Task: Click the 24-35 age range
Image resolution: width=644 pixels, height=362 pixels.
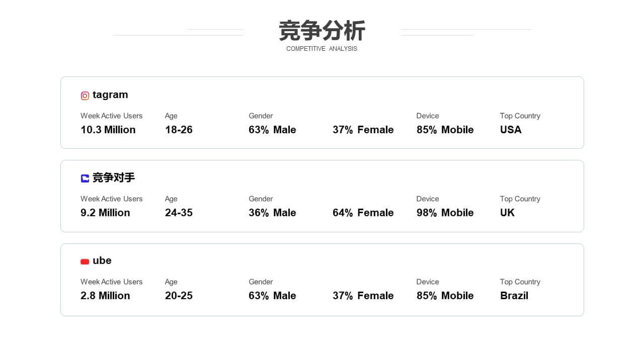Action: pos(179,213)
